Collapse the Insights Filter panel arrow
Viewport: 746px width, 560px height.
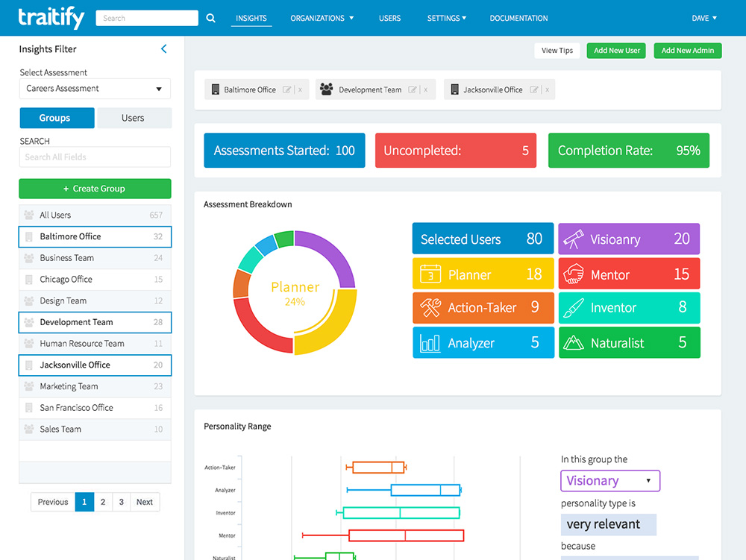[164, 49]
